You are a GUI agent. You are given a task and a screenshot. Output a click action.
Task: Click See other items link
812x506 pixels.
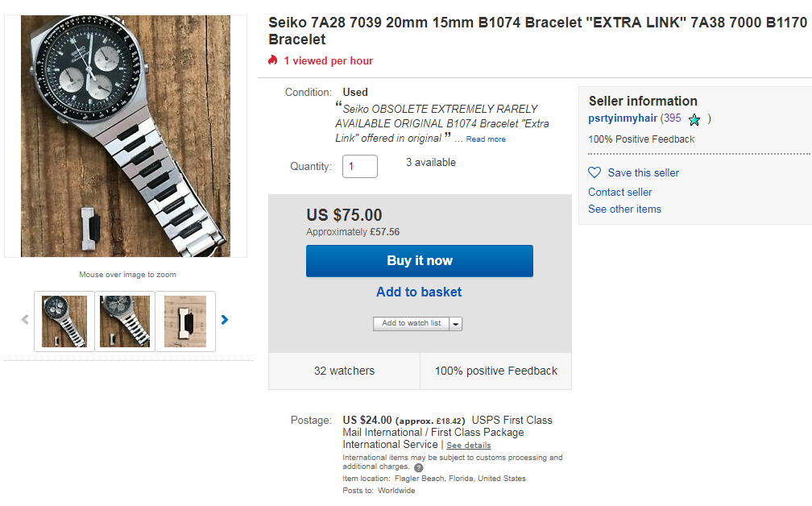[624, 209]
